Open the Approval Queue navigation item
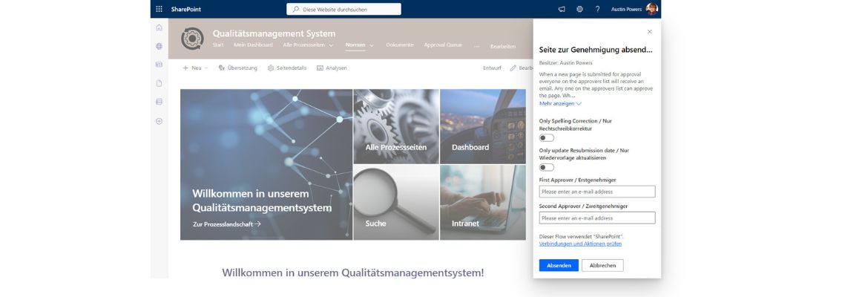This screenshot has height=297, width=868. [442, 45]
